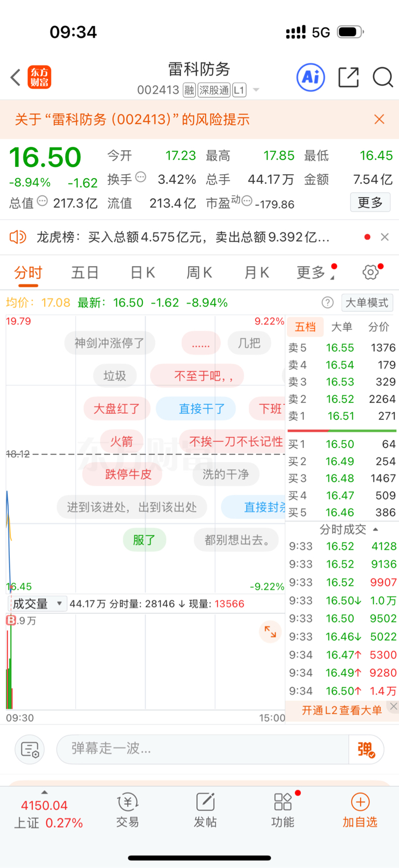The width and height of the screenshot is (399, 868).
Task: Tap the 深股通 tag
Action: (214, 90)
